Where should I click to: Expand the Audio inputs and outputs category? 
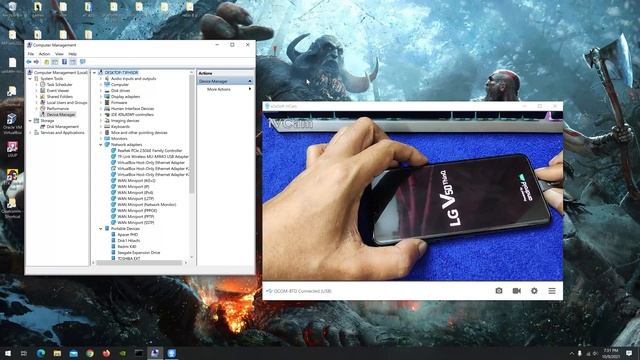click(x=101, y=78)
